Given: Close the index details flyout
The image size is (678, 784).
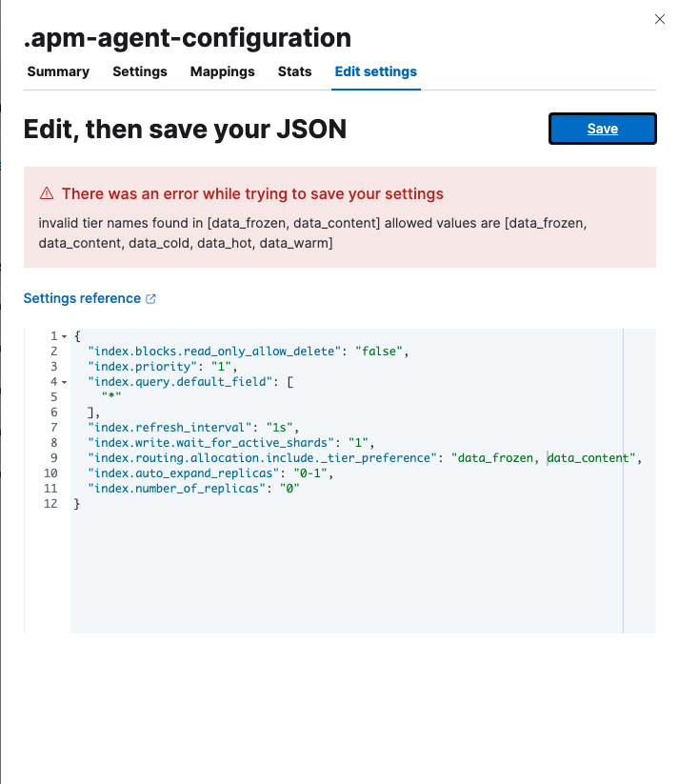Looking at the screenshot, I should pos(660,19).
